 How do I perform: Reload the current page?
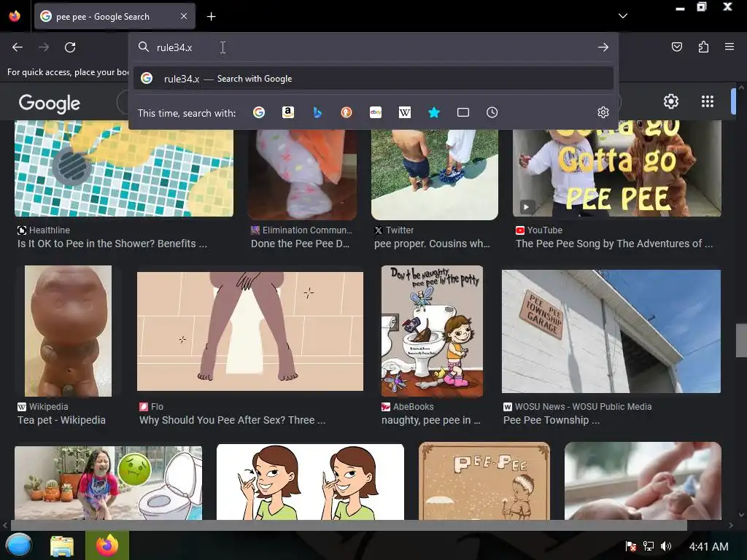70,47
